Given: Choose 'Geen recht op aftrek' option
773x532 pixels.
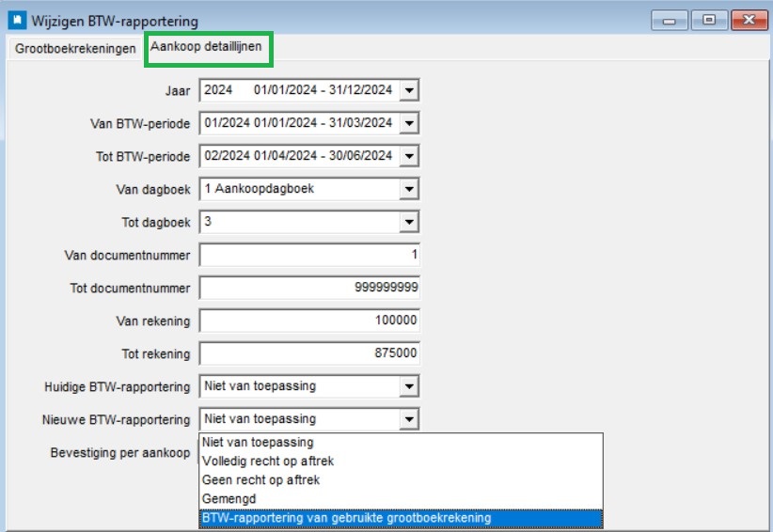Looking at the screenshot, I should point(401,479).
